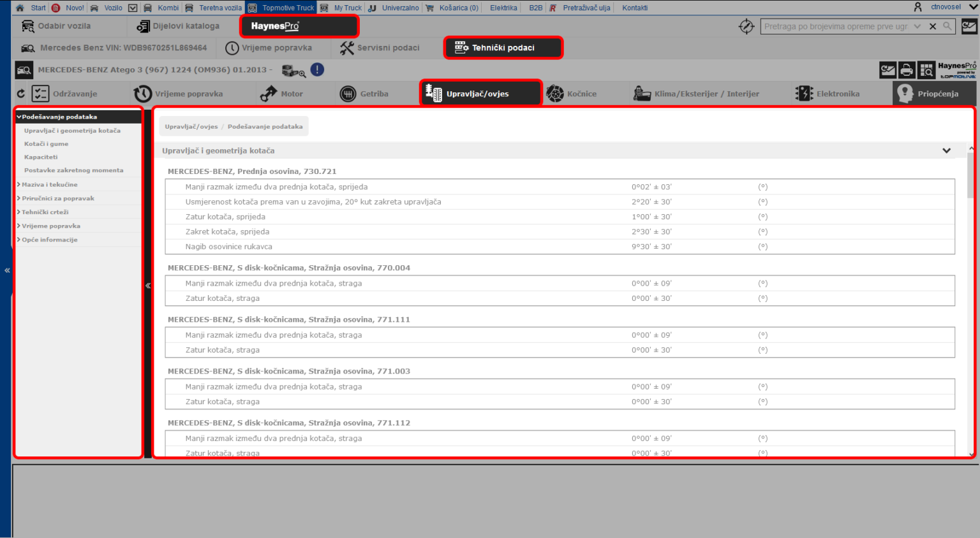Open the Kočnice brakes section

(x=571, y=94)
